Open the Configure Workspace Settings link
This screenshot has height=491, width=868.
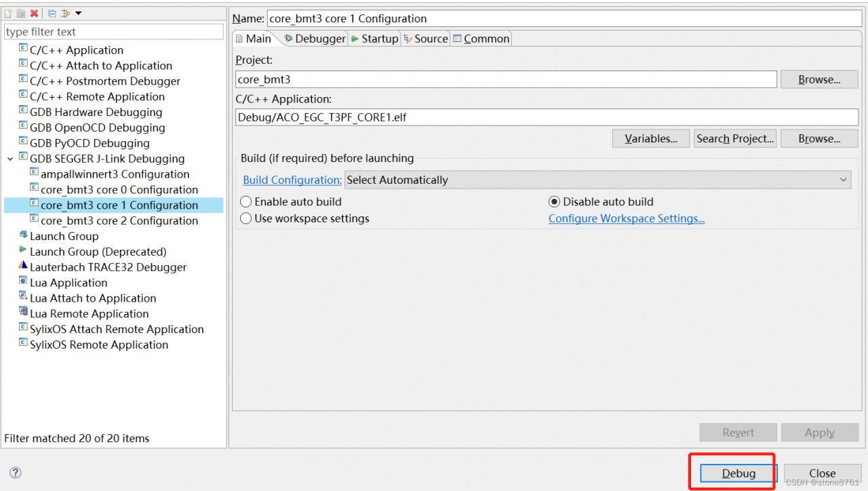point(626,218)
